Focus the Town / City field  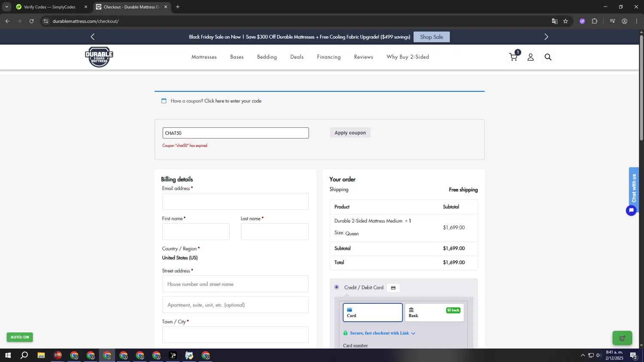(x=235, y=335)
